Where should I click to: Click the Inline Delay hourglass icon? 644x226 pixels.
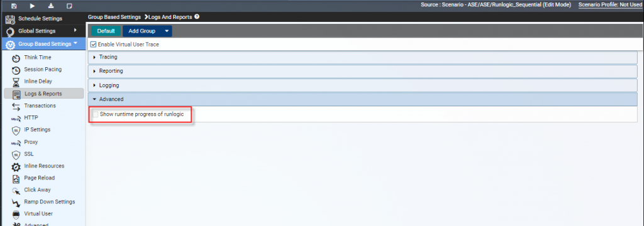(x=16, y=82)
